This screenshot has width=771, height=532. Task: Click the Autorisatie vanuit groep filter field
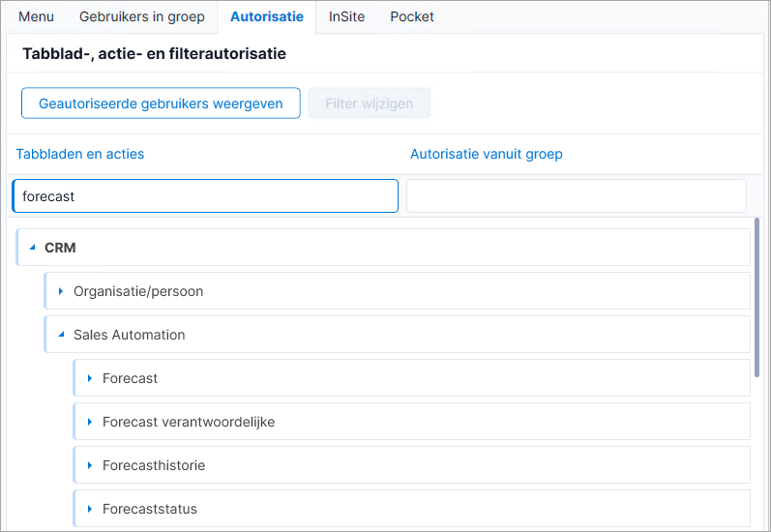click(577, 195)
